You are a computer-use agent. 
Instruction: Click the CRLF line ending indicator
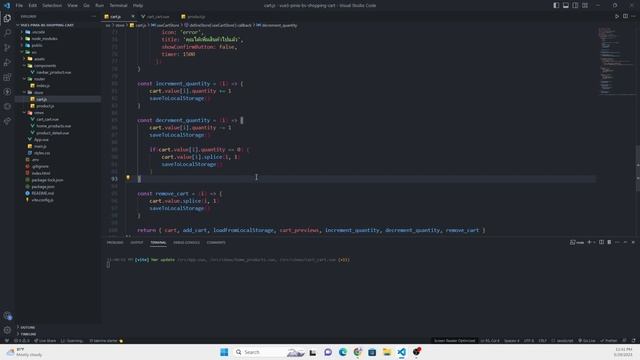point(542,340)
